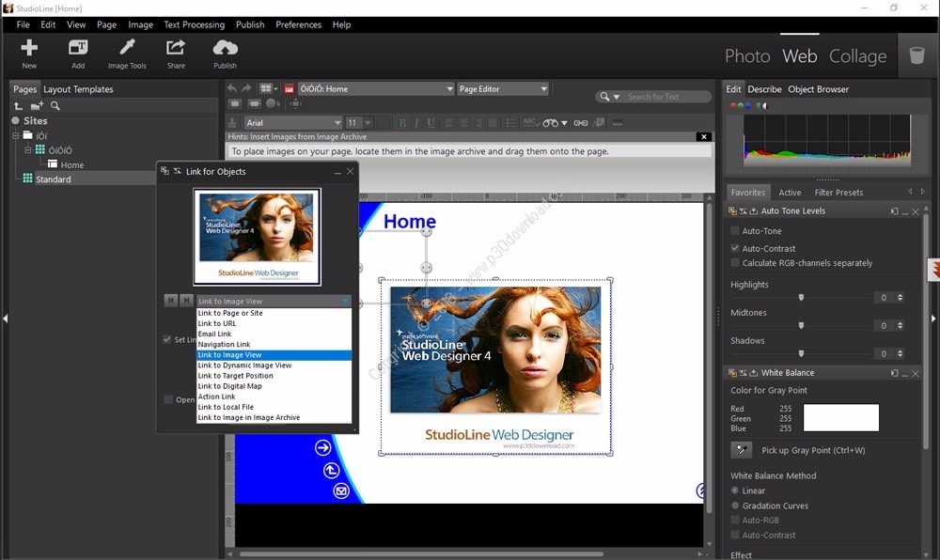Click the Highlights value stepper arrows
Screen dimensions: 940x560
[x=900, y=298]
